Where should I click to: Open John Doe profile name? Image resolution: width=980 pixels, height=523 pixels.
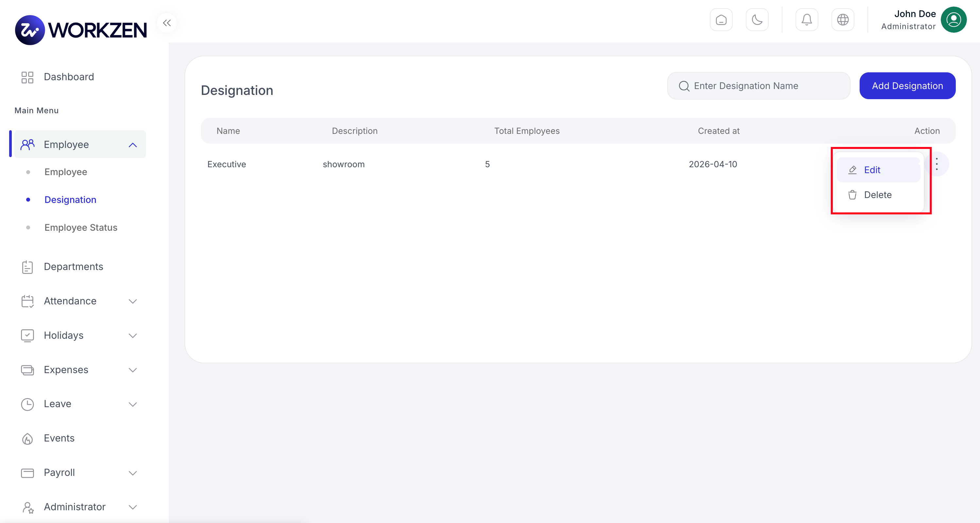(915, 14)
